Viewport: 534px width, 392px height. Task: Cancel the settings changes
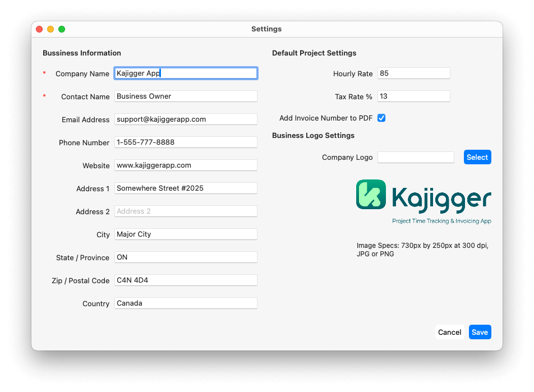[x=449, y=332]
